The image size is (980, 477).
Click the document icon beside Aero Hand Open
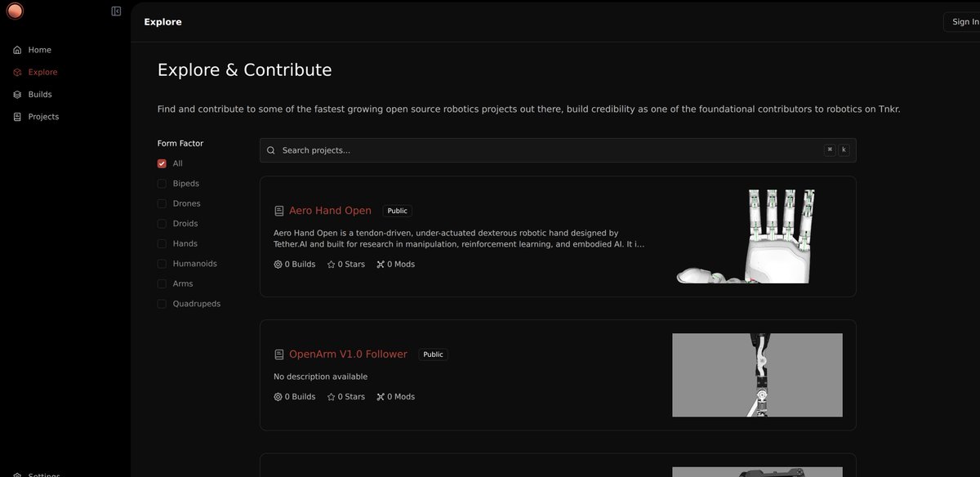(x=279, y=211)
